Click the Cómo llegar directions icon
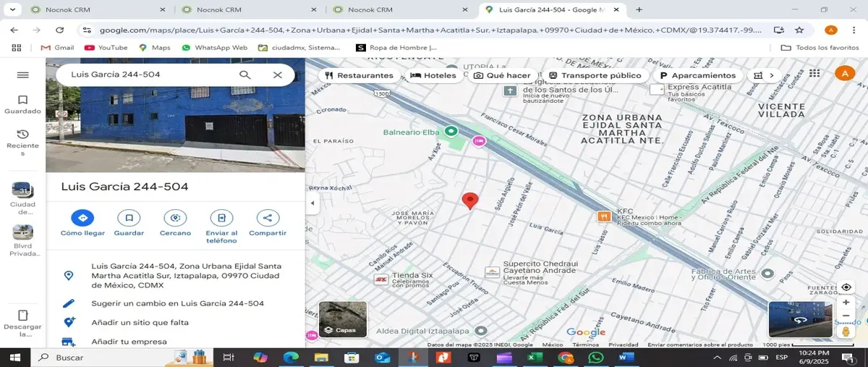Screen dimensions: 868x367 pos(82,217)
